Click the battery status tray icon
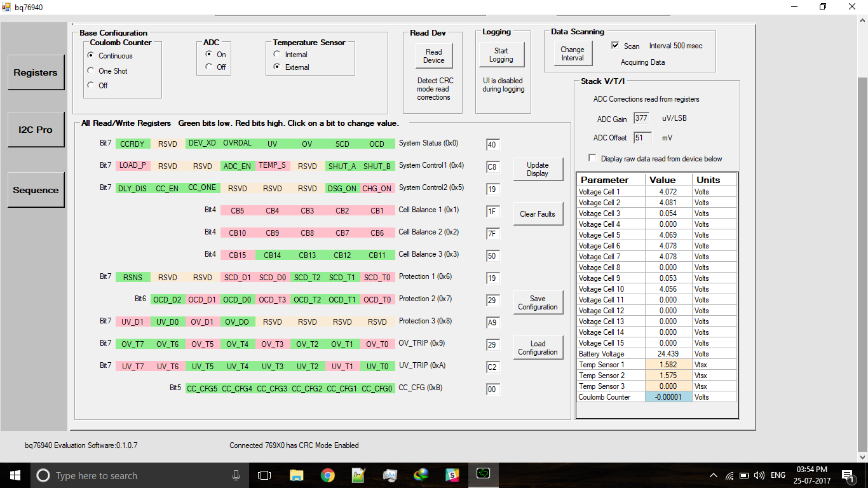The image size is (868, 488). (744, 475)
